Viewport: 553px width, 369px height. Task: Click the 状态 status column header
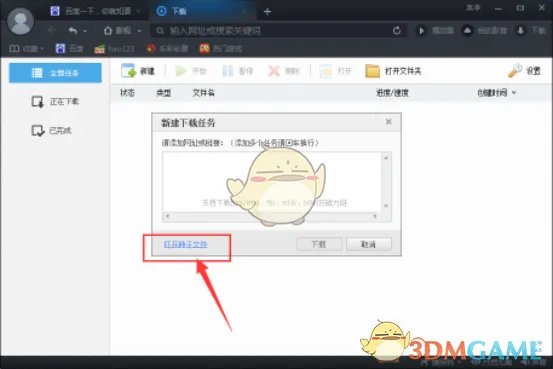click(127, 93)
